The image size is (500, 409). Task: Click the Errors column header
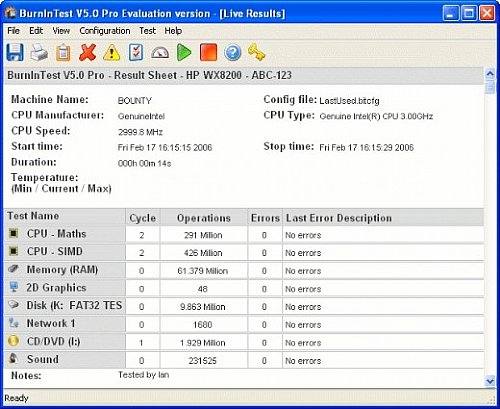265,218
